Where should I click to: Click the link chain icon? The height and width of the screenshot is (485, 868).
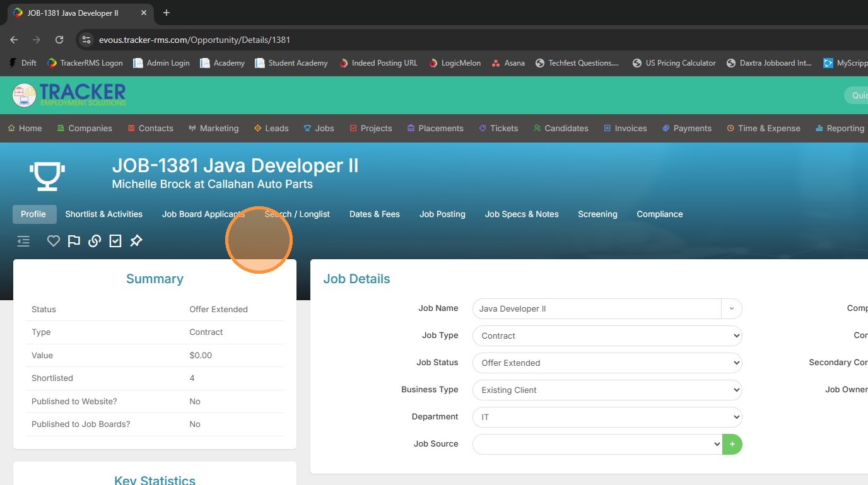pos(95,241)
